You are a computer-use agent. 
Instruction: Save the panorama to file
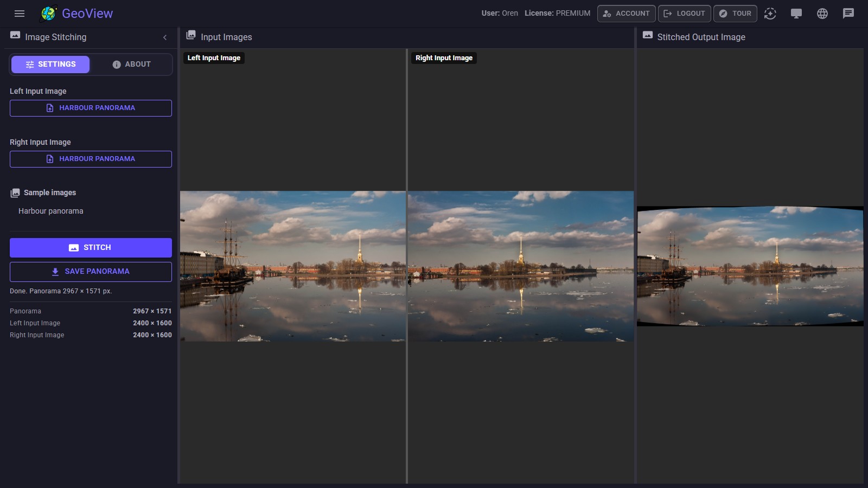tap(91, 272)
